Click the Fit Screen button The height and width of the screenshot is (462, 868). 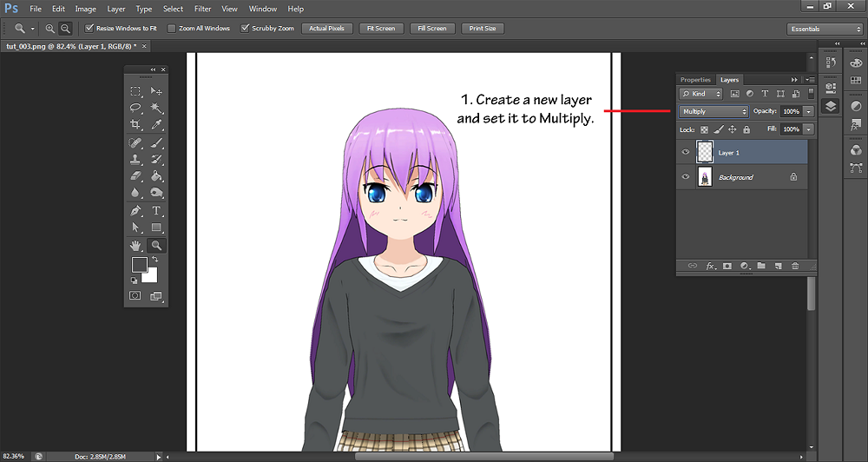381,29
